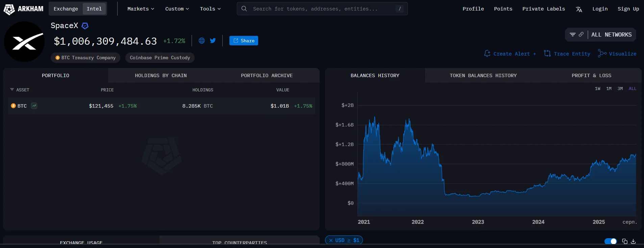This screenshot has width=644, height=248.
Task: Sort by the ASSET column header
Action: click(23, 90)
